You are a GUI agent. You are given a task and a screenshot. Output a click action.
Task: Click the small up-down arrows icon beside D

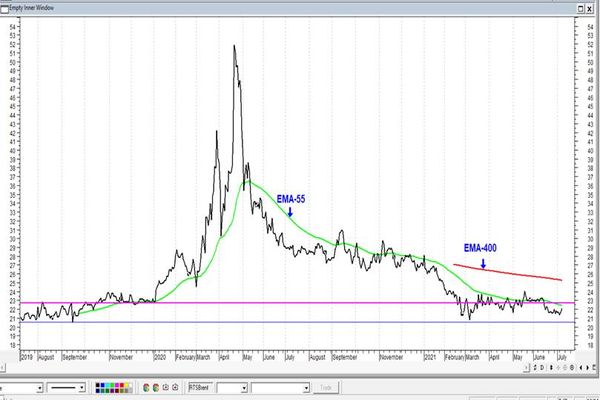535,367
